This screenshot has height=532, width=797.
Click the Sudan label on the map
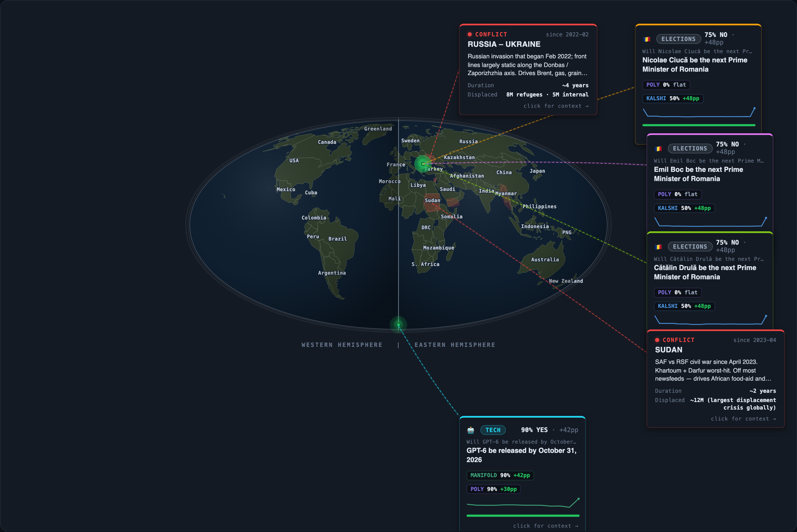click(x=432, y=200)
